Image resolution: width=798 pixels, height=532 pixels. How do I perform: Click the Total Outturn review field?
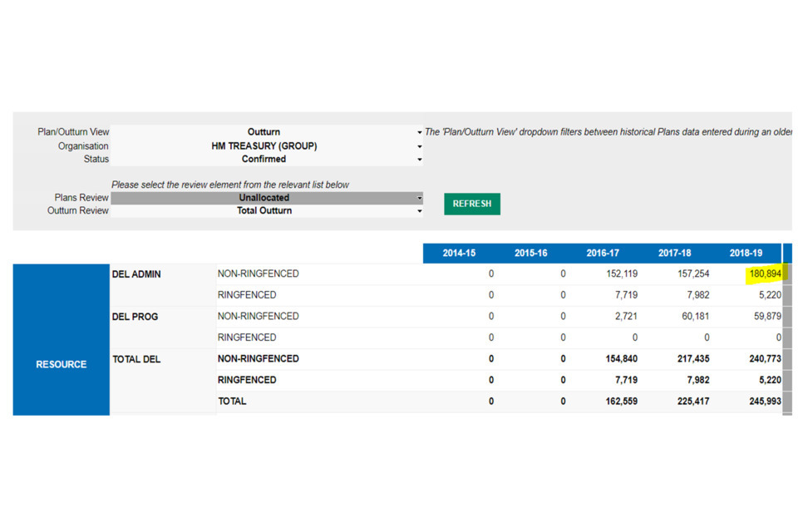[x=264, y=211]
